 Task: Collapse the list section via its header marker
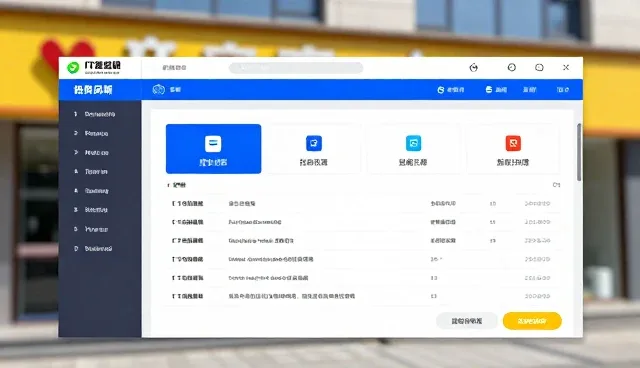tap(168, 185)
